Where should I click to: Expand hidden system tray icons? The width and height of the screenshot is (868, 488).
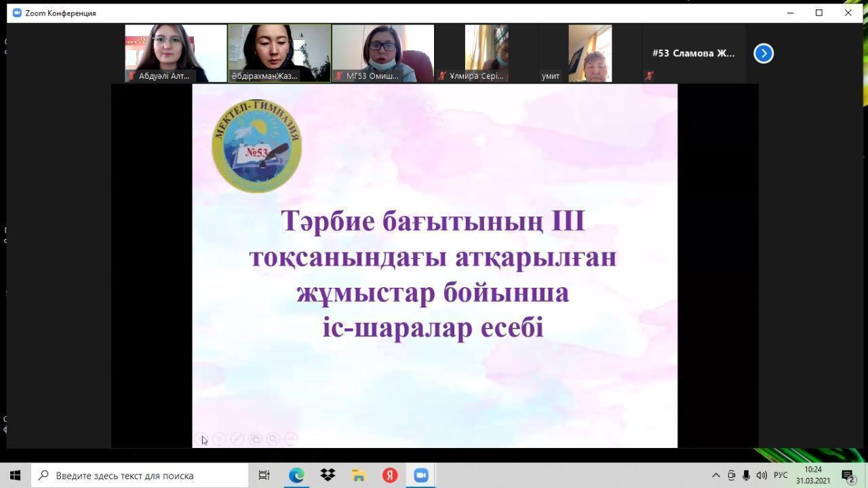click(x=715, y=476)
